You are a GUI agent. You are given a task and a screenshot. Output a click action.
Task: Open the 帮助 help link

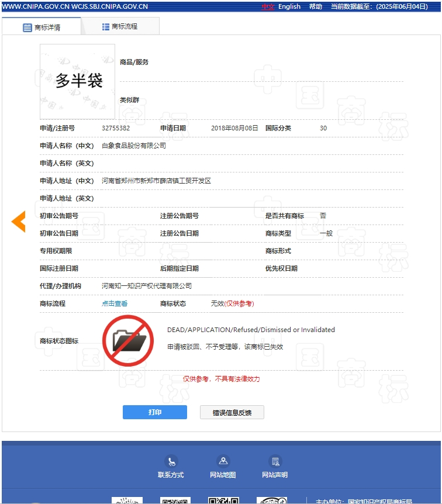(x=316, y=6)
